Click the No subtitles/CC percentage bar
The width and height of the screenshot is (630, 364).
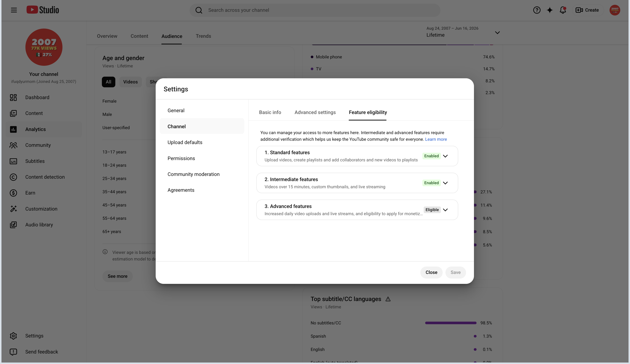point(451,323)
